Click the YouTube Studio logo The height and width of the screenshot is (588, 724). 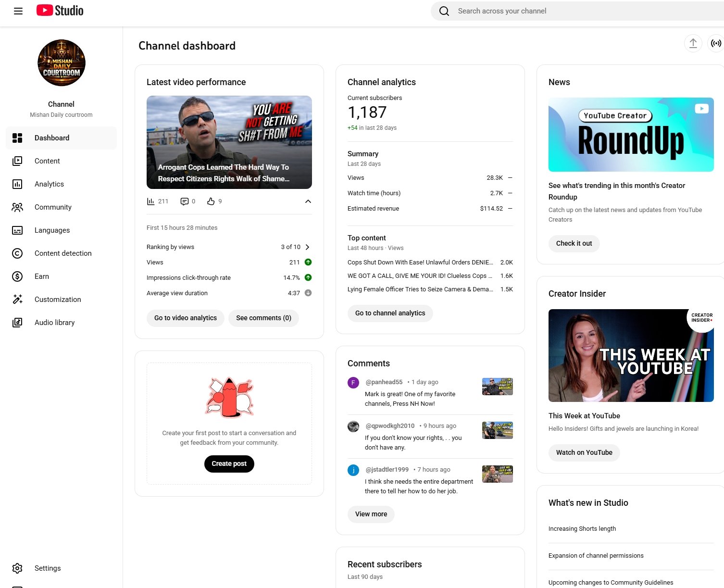pos(60,11)
